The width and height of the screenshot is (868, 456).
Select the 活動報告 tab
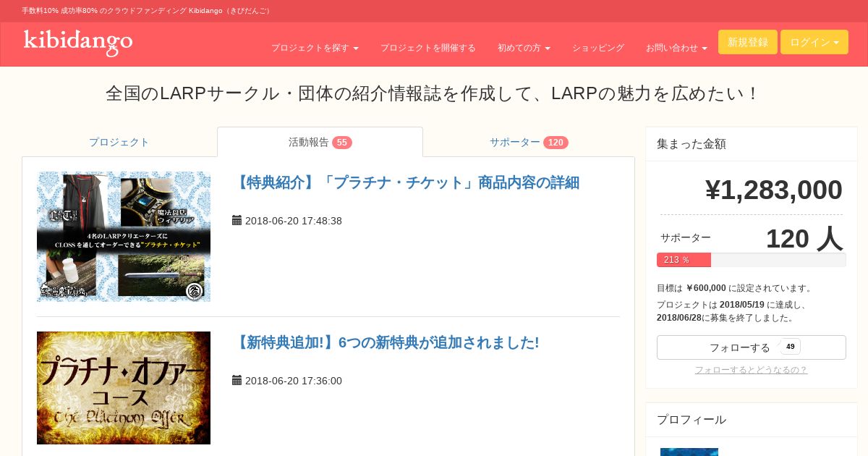coord(320,142)
